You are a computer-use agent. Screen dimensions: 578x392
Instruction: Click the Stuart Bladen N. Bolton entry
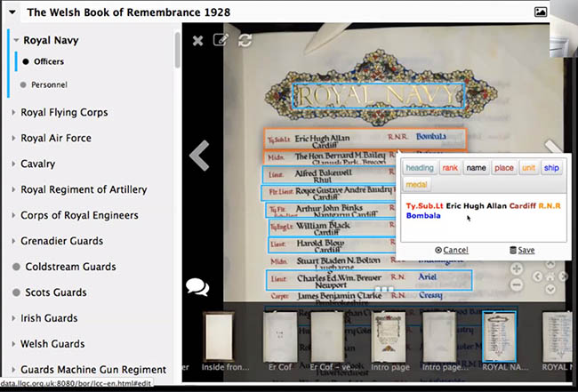[x=339, y=260]
